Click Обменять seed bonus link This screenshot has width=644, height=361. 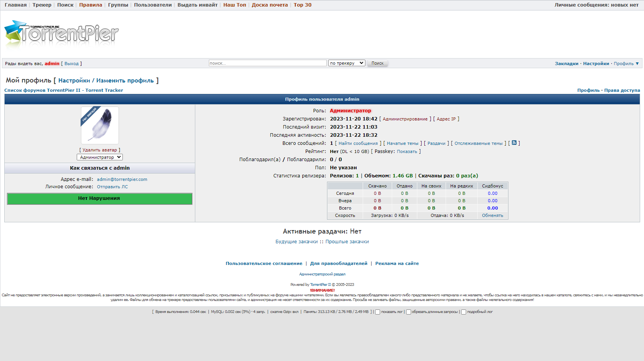[x=492, y=215]
